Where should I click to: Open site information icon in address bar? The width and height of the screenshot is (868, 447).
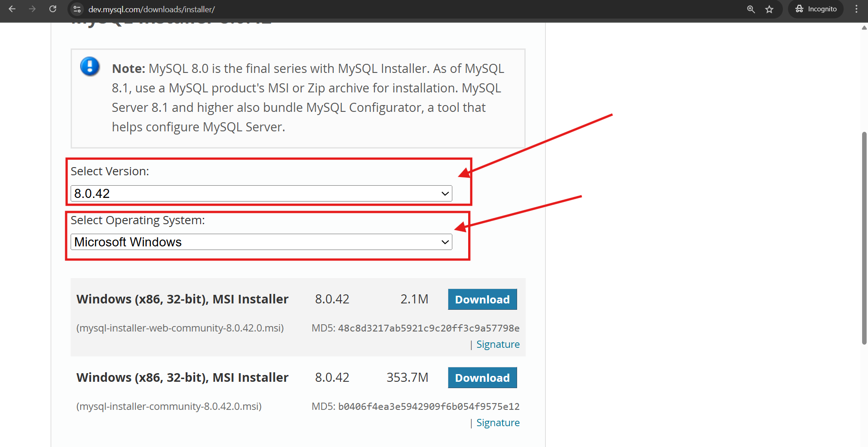[x=77, y=9]
